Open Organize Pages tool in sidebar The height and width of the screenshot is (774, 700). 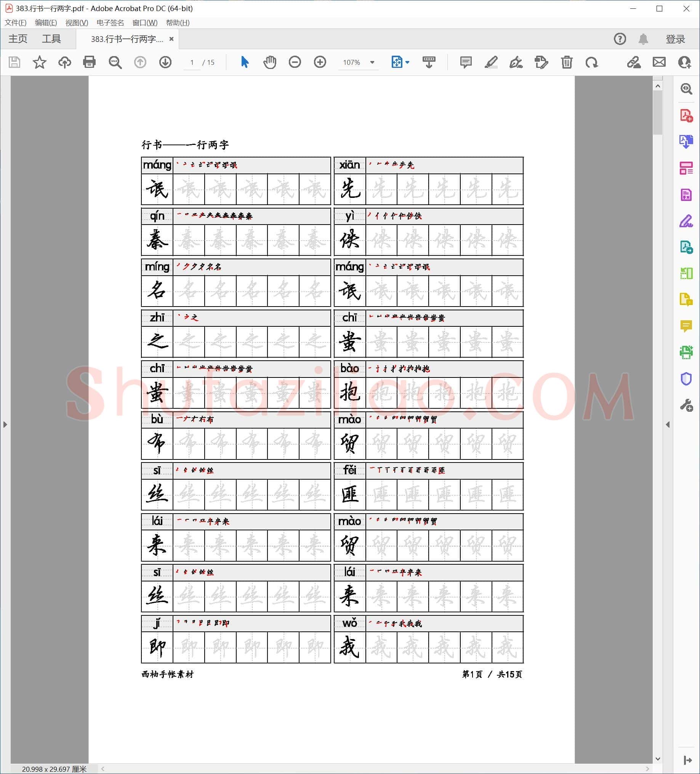(x=686, y=168)
